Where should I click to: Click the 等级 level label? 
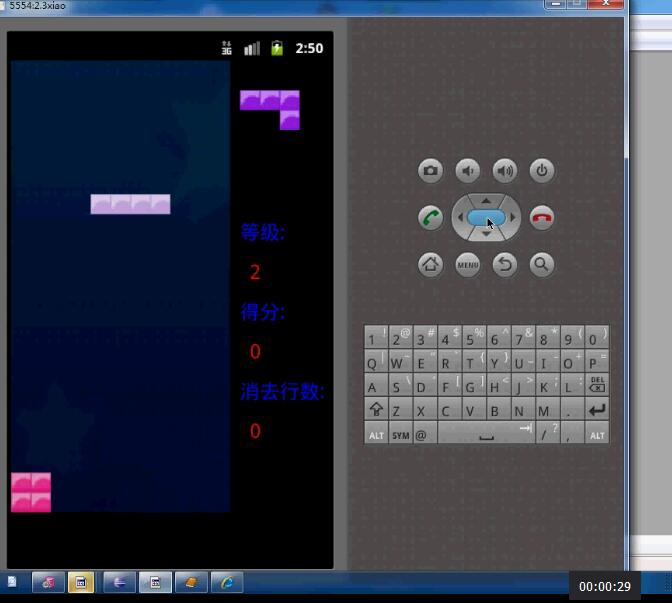[263, 232]
